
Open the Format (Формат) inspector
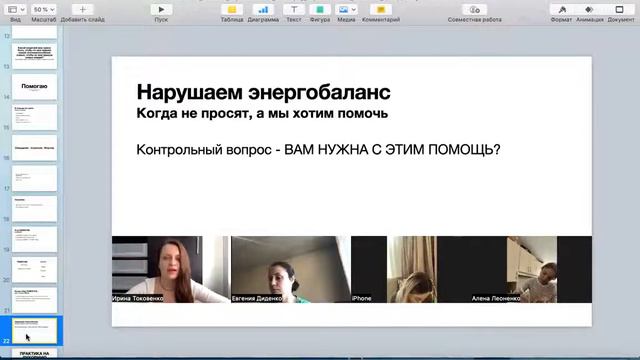click(x=562, y=9)
